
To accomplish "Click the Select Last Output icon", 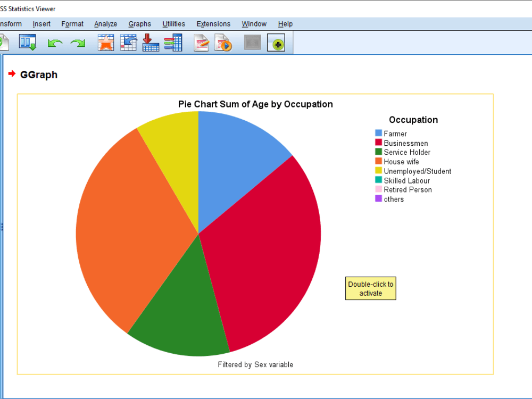I will point(252,43).
